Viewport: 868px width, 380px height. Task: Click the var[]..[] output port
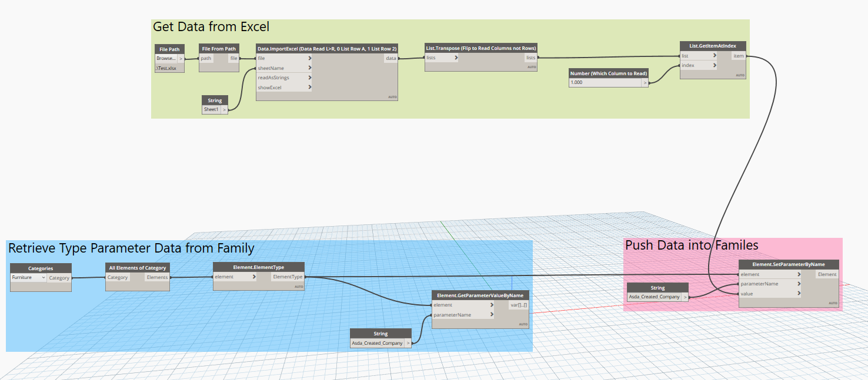(518, 305)
